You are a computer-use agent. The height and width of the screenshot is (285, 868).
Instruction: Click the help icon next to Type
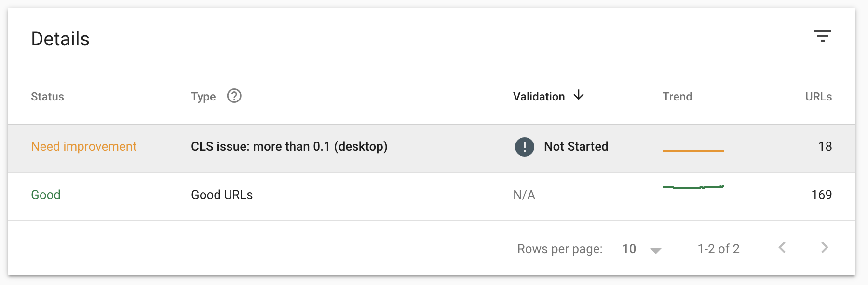point(235,96)
